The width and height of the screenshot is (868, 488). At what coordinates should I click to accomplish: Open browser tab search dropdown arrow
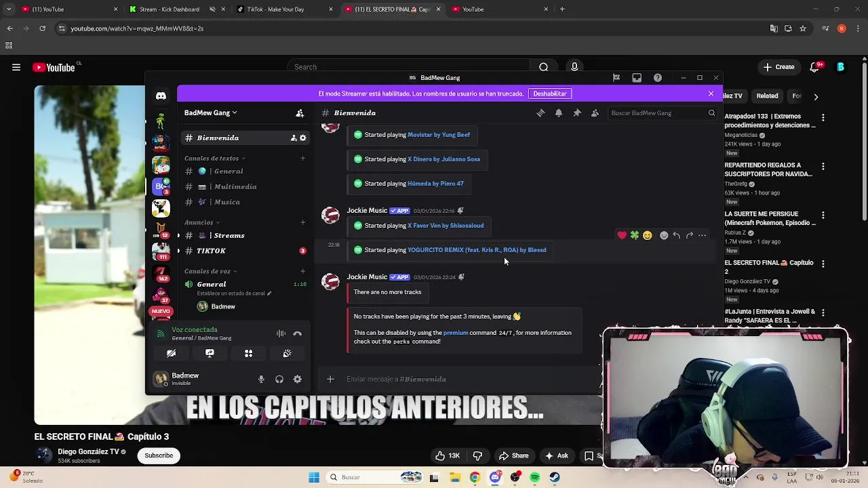[x=9, y=9]
